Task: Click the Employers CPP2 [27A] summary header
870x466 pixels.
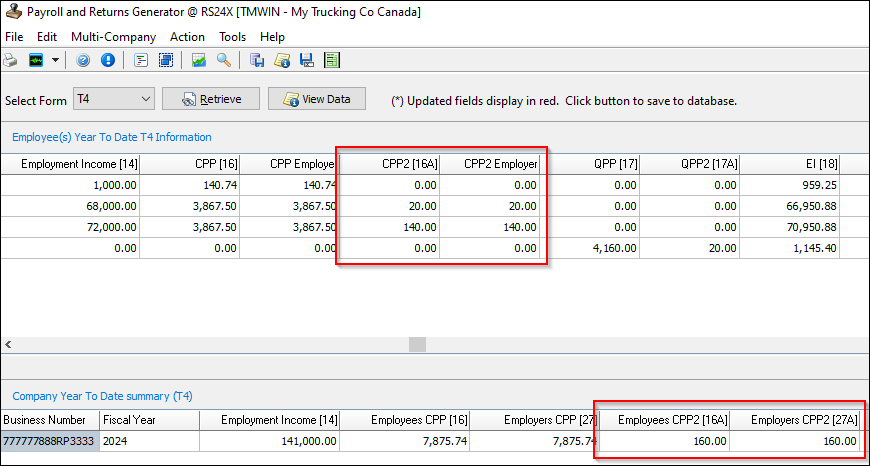Action: tap(795, 420)
